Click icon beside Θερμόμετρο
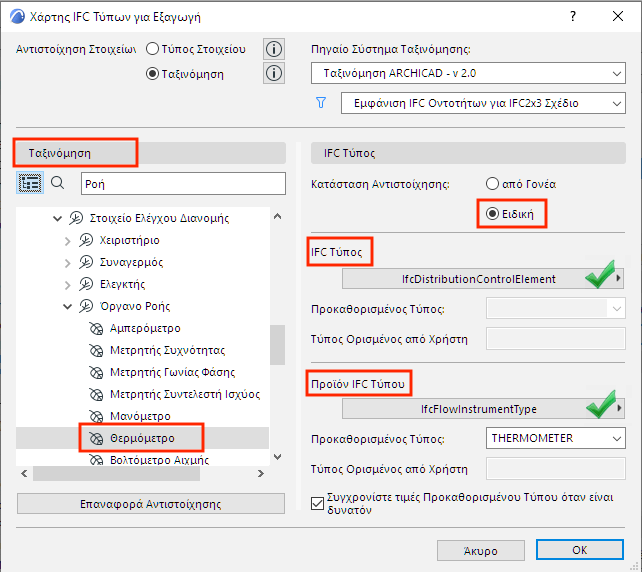This screenshot has height=572, width=642. click(96, 439)
